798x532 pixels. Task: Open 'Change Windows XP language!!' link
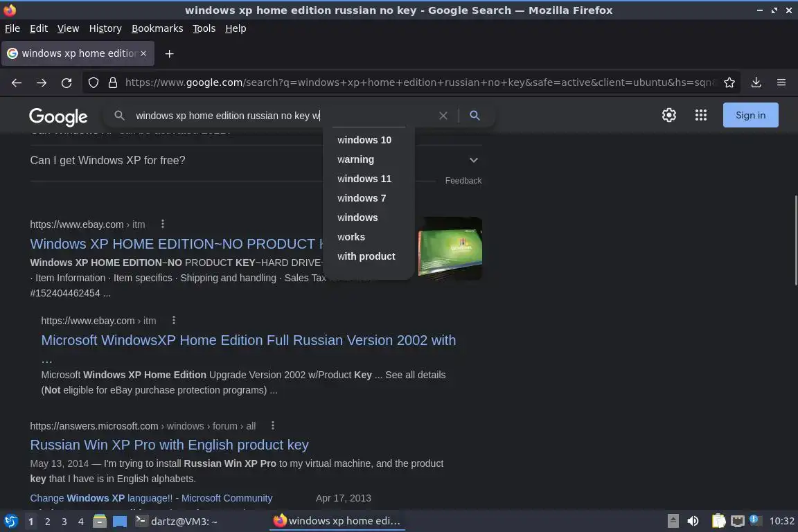coord(151,498)
